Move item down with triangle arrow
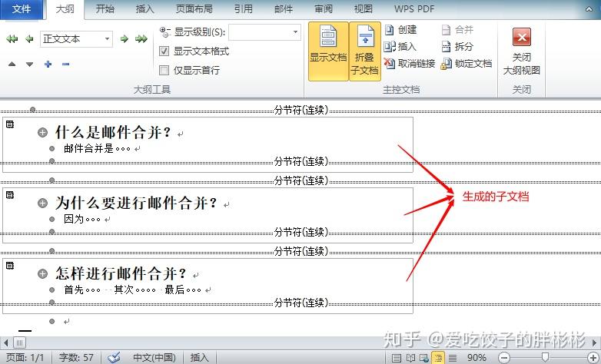The image size is (601, 364). [29, 64]
